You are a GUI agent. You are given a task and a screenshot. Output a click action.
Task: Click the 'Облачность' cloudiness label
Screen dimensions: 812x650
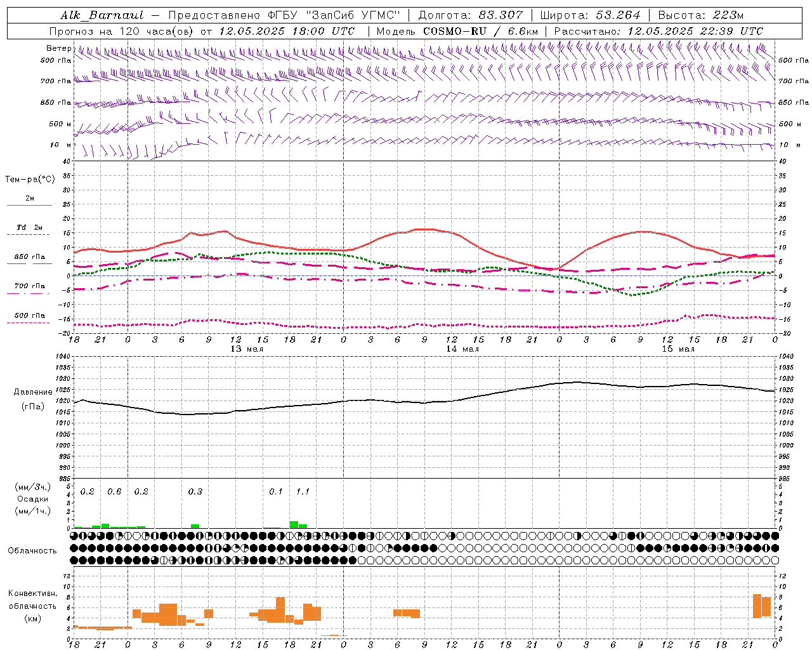(32, 550)
